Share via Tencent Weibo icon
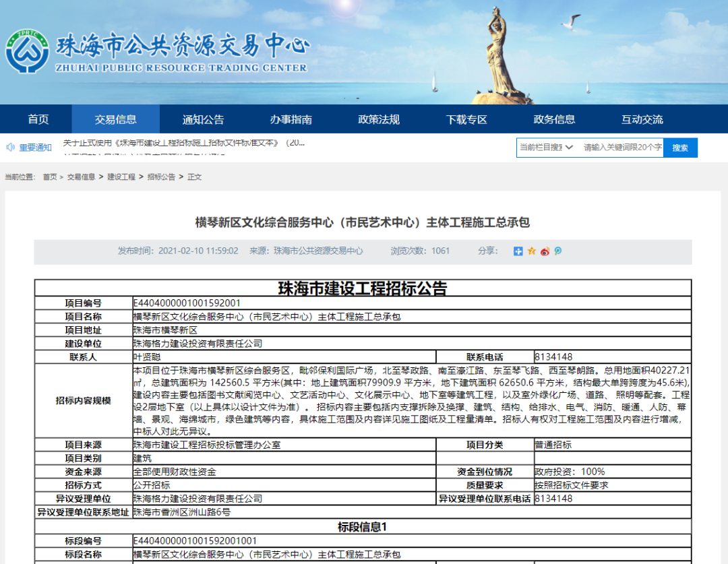The width and height of the screenshot is (728, 564). coord(557,251)
